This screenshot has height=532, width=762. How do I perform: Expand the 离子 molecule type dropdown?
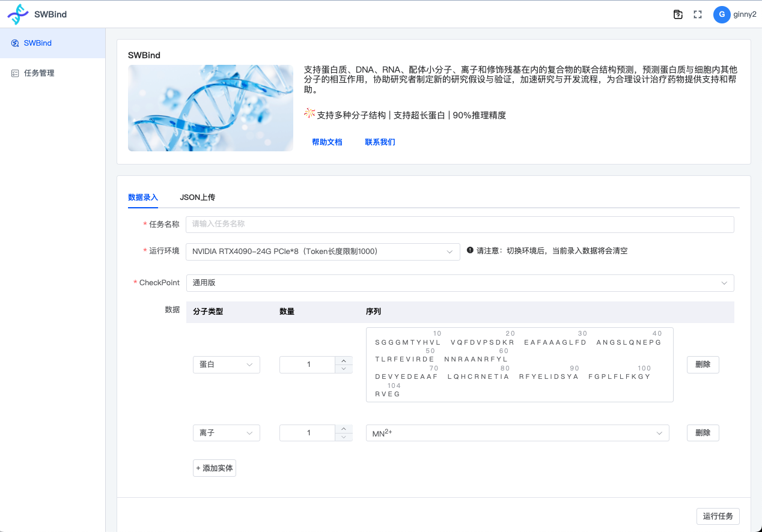tap(226, 432)
